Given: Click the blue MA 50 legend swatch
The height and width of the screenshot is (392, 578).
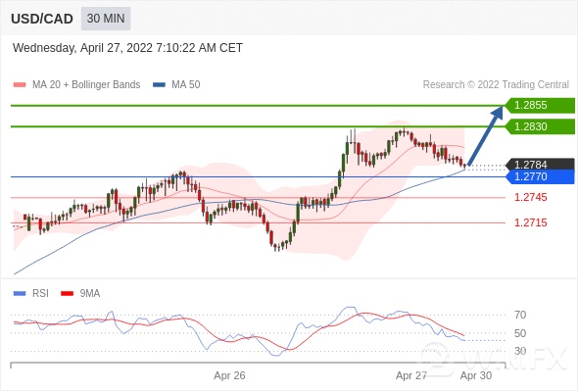Looking at the screenshot, I should (x=159, y=85).
